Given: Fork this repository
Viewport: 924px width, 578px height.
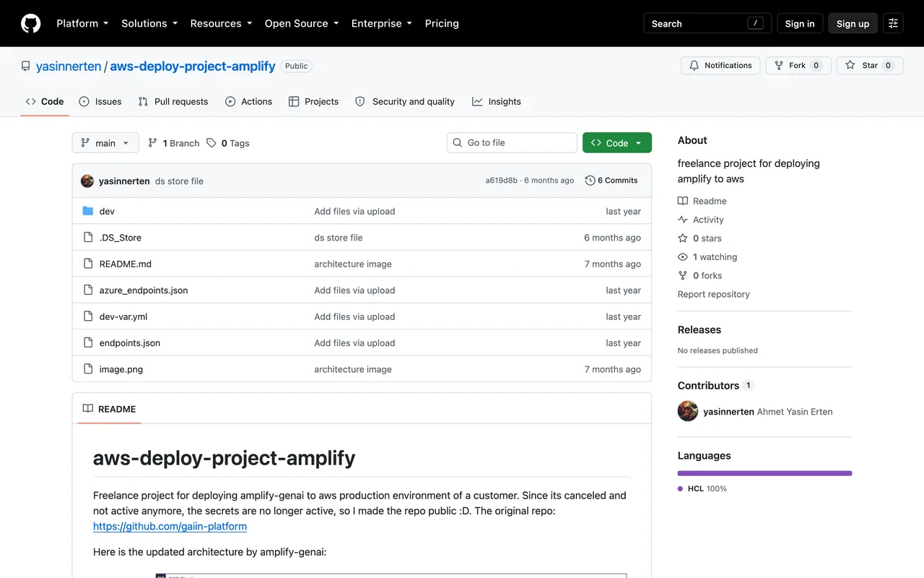Looking at the screenshot, I should point(798,65).
